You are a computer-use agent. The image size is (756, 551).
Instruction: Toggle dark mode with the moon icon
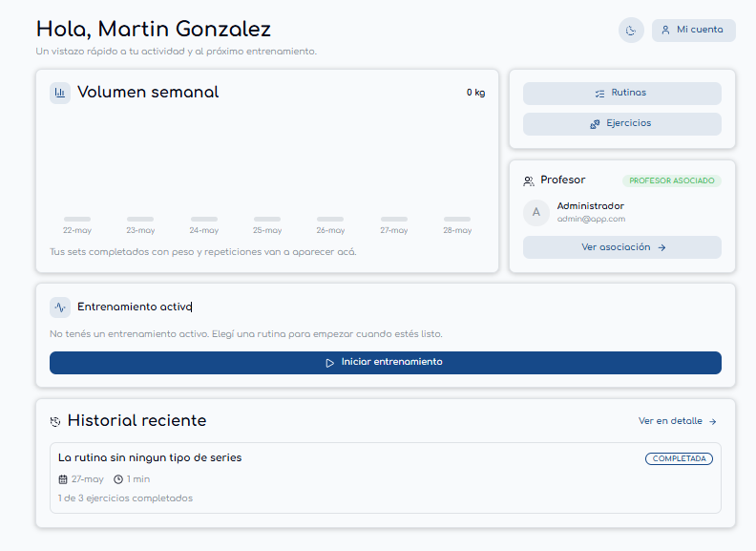pos(631,31)
